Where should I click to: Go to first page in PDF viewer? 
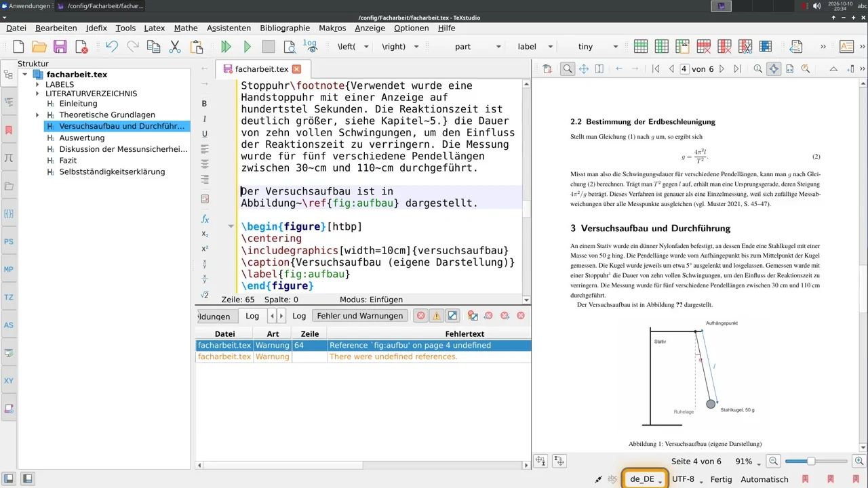tap(656, 69)
